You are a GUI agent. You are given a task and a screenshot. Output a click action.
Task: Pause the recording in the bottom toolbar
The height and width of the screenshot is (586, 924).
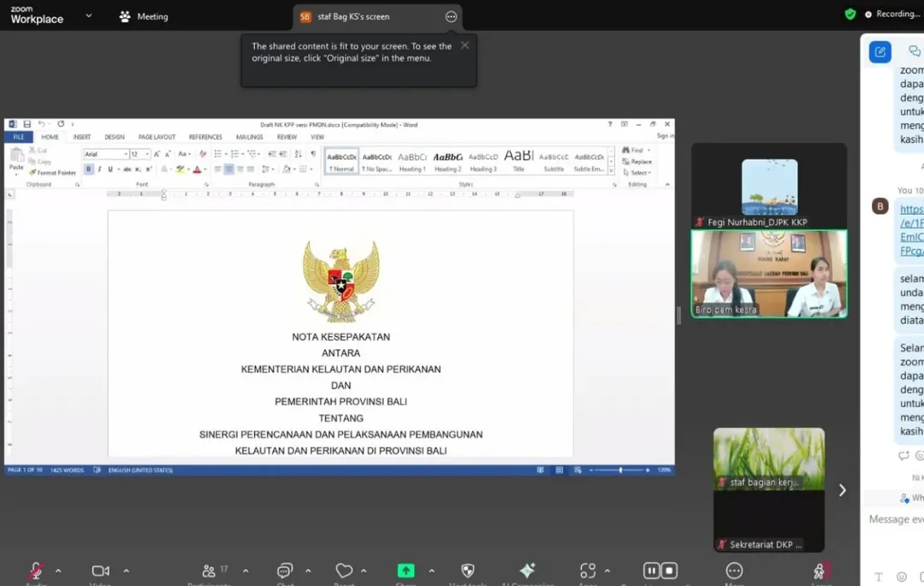pos(651,571)
